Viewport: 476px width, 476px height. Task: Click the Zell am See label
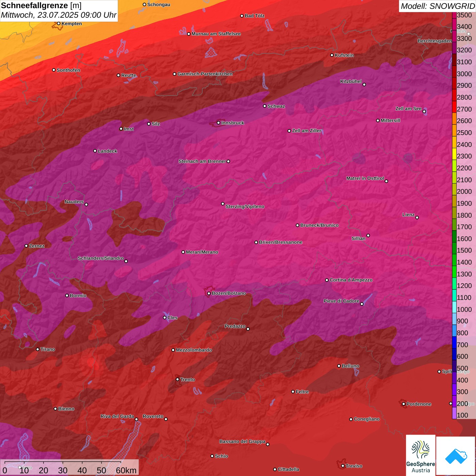408,108
